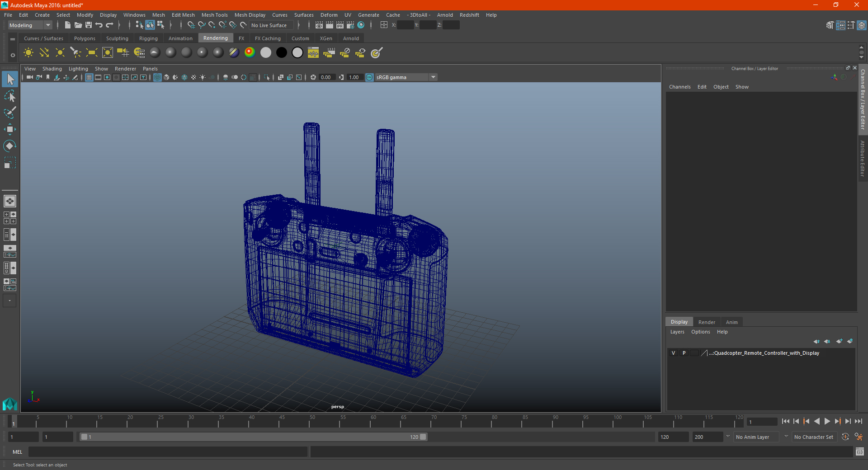This screenshot has width=868, height=470.
Task: Toggle playback P box for Quadcopter layer
Action: [x=684, y=353]
